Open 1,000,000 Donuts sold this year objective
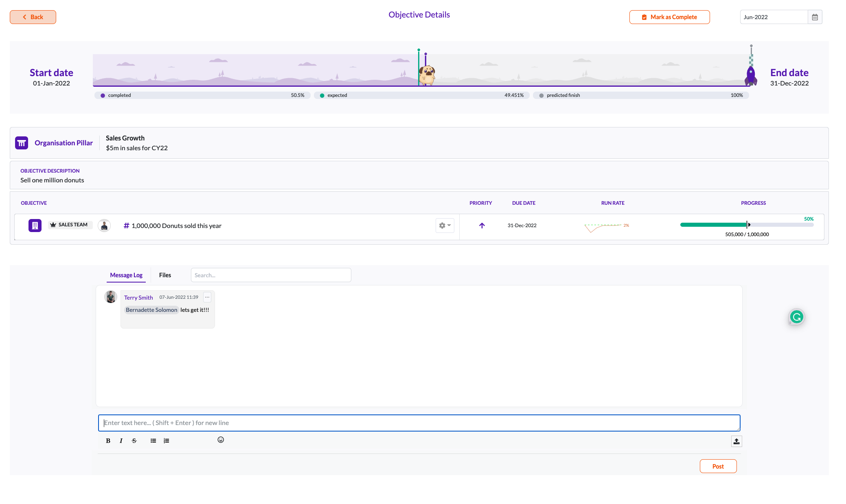The height and width of the screenshot is (504, 846). [x=176, y=226]
